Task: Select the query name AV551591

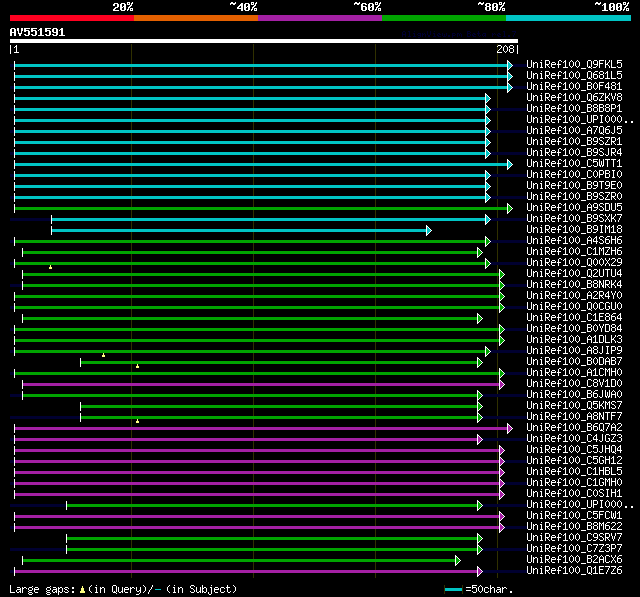Action: 38,32
